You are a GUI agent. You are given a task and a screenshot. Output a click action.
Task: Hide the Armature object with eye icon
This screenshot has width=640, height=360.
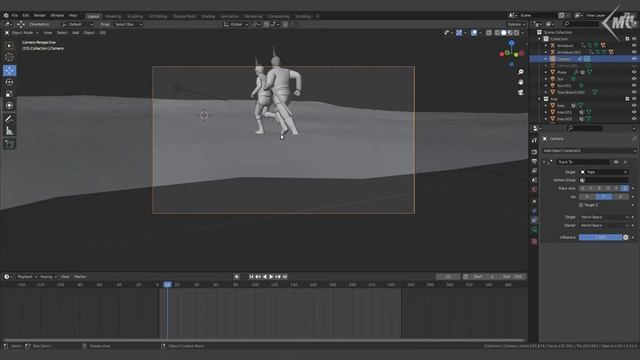point(634,45)
